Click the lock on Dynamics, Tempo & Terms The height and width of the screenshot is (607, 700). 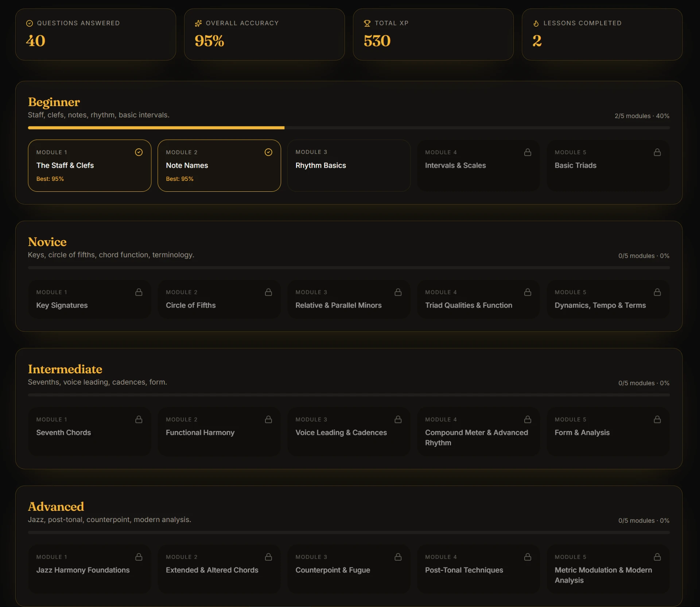657,292
